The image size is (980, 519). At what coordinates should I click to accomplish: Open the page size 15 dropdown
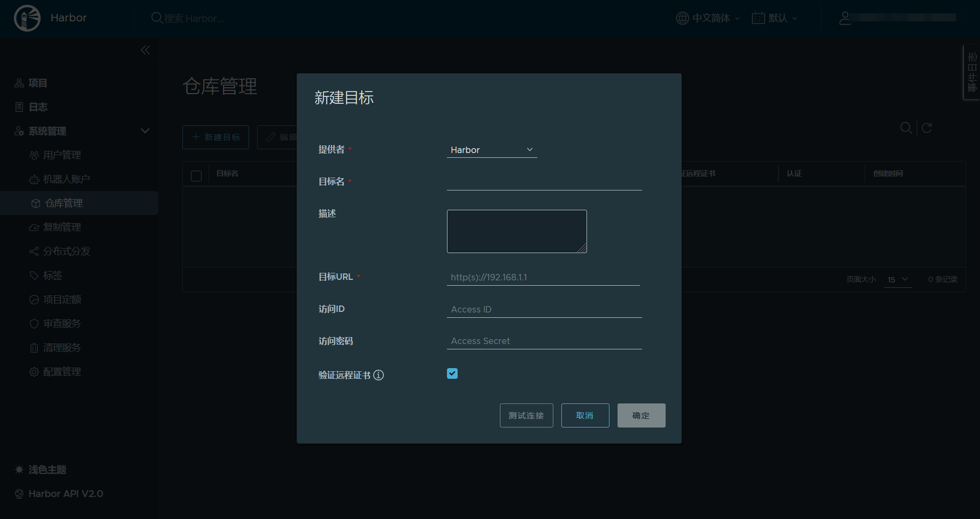click(898, 279)
